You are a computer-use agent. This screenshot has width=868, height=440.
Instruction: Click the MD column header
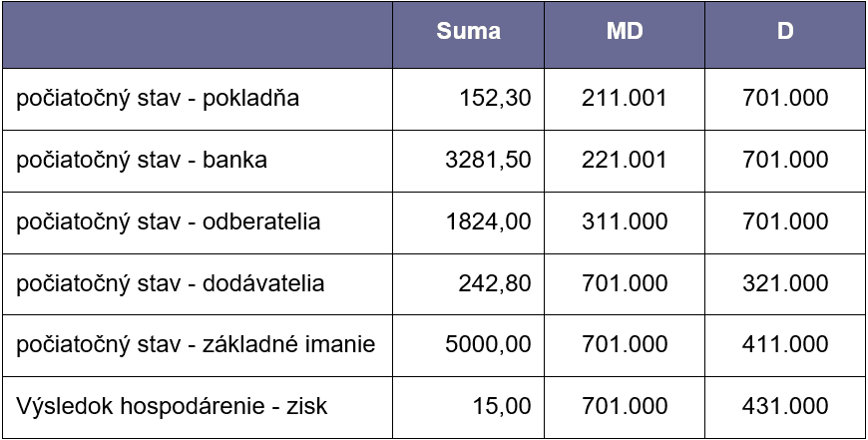(x=625, y=31)
